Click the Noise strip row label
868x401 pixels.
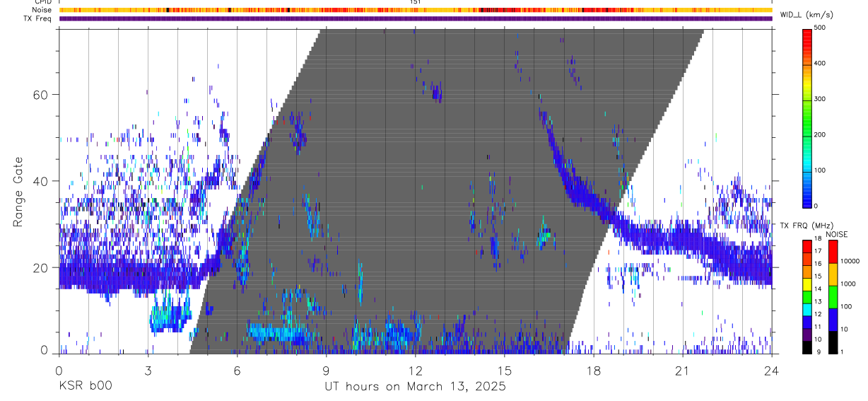[42, 10]
